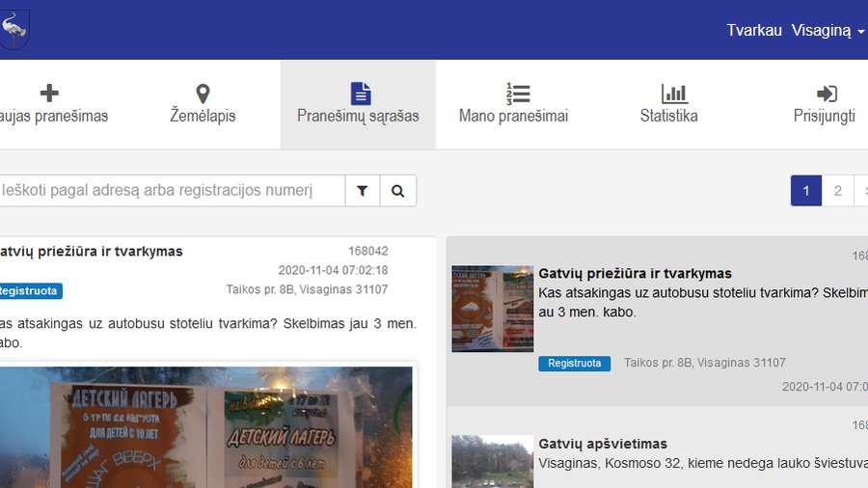Click the bar chart Statistika icon

674,94
